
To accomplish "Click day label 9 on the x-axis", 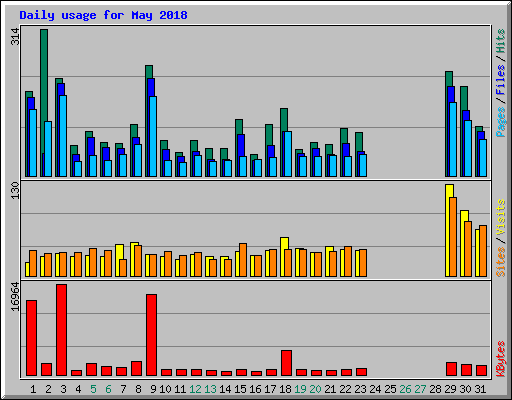I will pyautogui.click(x=153, y=389).
